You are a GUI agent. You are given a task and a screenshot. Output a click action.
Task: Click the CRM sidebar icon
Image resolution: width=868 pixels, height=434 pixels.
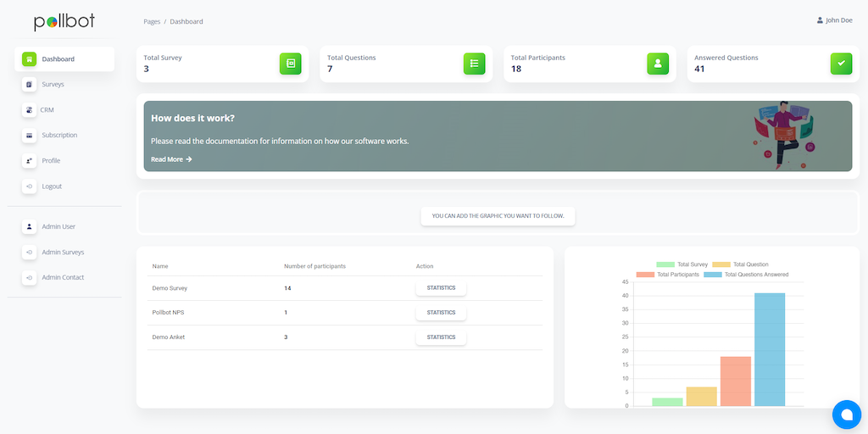coord(29,110)
